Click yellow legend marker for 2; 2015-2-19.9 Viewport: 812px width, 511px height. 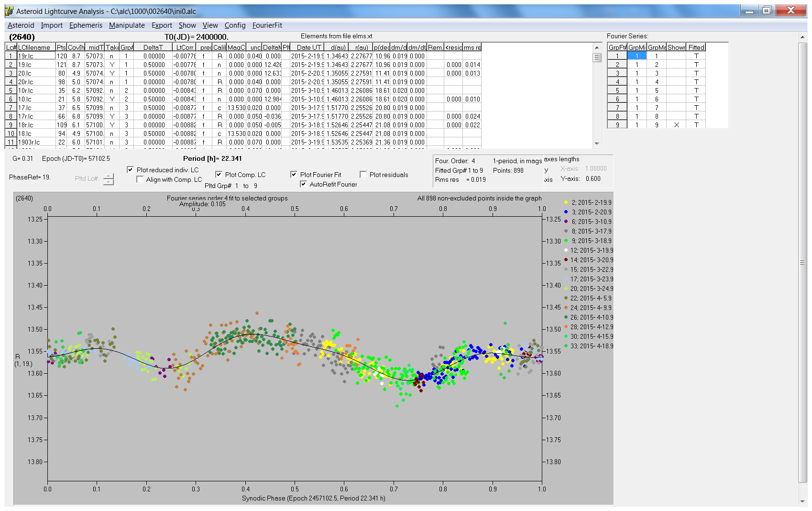point(566,202)
